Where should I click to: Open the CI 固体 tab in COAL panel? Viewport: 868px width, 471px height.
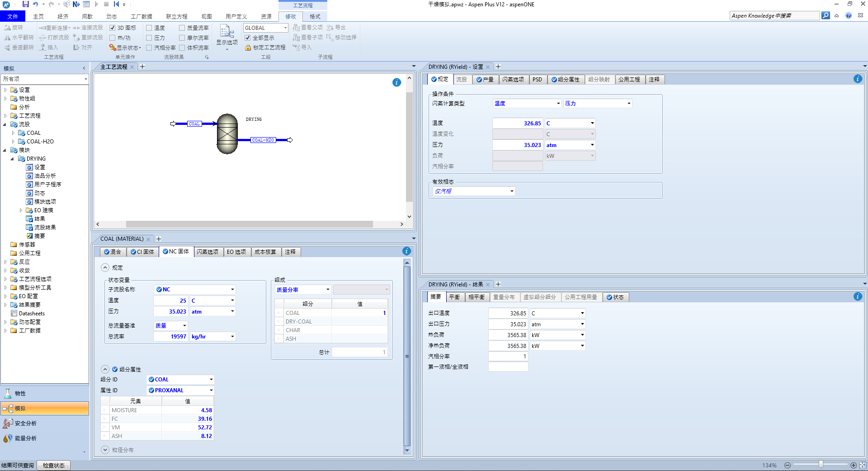[142, 252]
